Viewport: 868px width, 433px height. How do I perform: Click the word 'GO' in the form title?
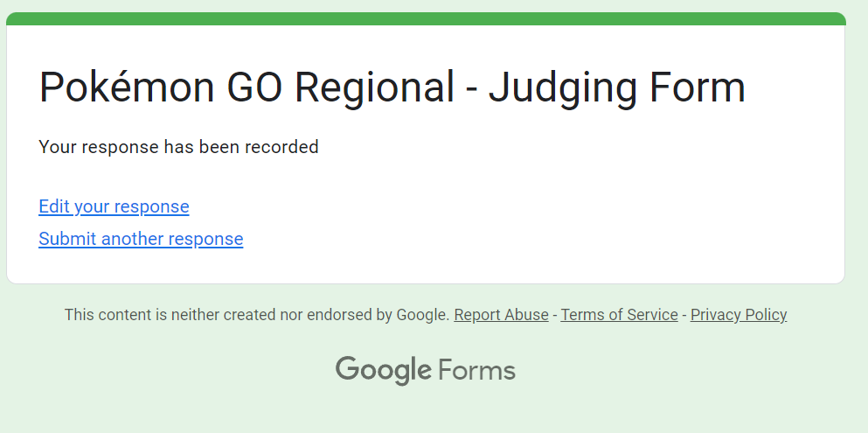click(x=254, y=88)
